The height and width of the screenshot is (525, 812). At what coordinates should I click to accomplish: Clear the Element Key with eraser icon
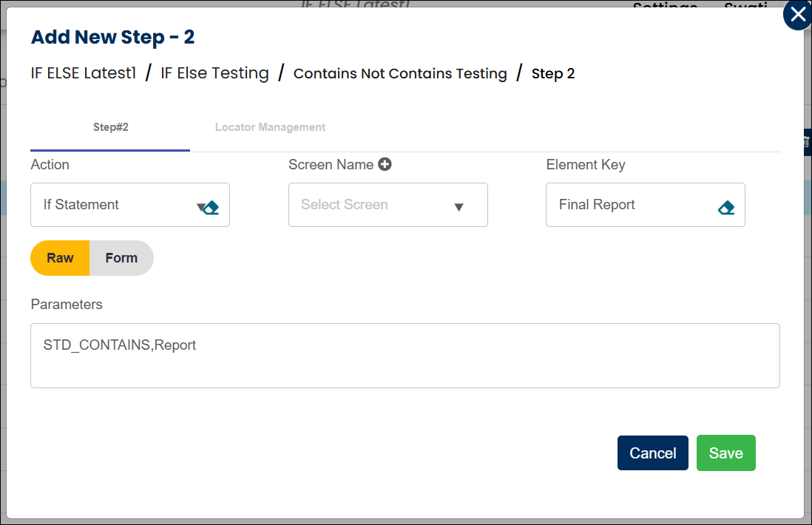pyautogui.click(x=725, y=208)
